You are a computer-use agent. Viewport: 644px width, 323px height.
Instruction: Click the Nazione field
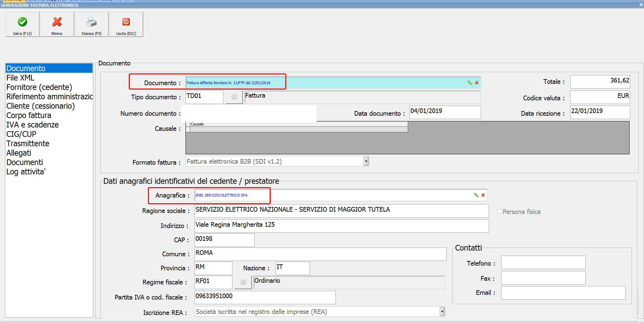[x=292, y=268]
